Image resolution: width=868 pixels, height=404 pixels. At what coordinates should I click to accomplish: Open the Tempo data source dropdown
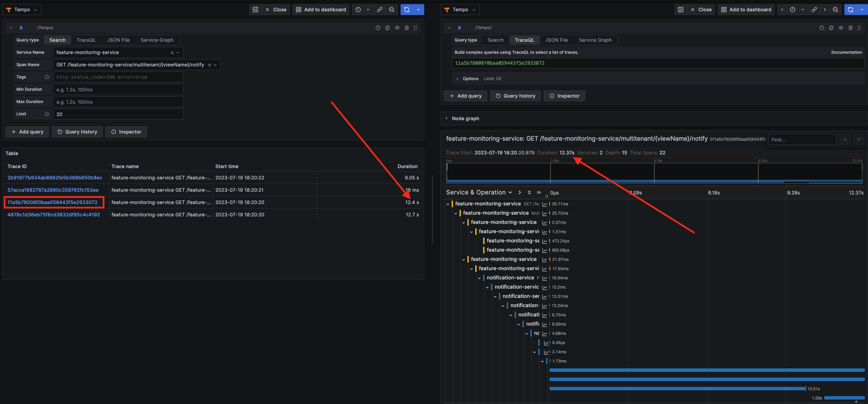pyautogui.click(x=22, y=9)
